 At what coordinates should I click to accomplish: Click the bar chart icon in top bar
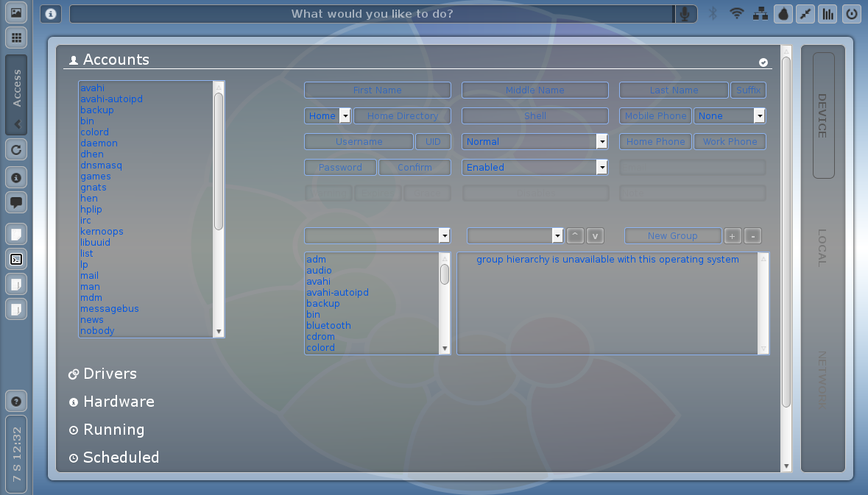coord(828,14)
